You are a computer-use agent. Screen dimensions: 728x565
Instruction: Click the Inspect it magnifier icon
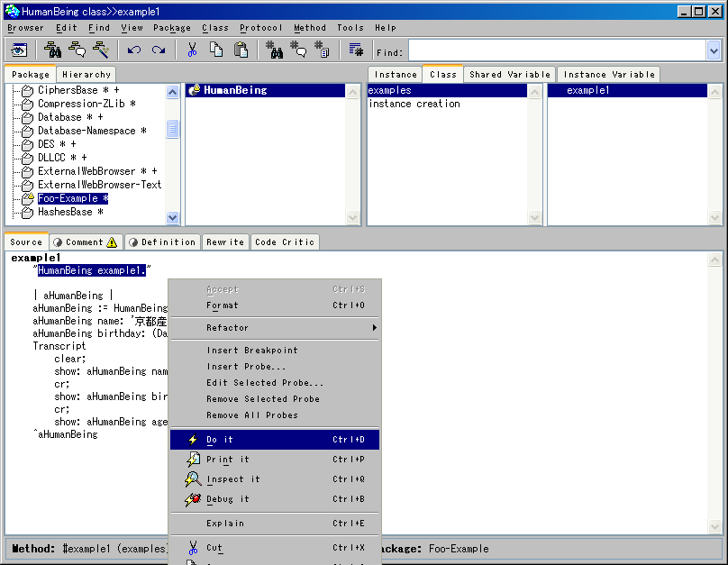click(193, 479)
